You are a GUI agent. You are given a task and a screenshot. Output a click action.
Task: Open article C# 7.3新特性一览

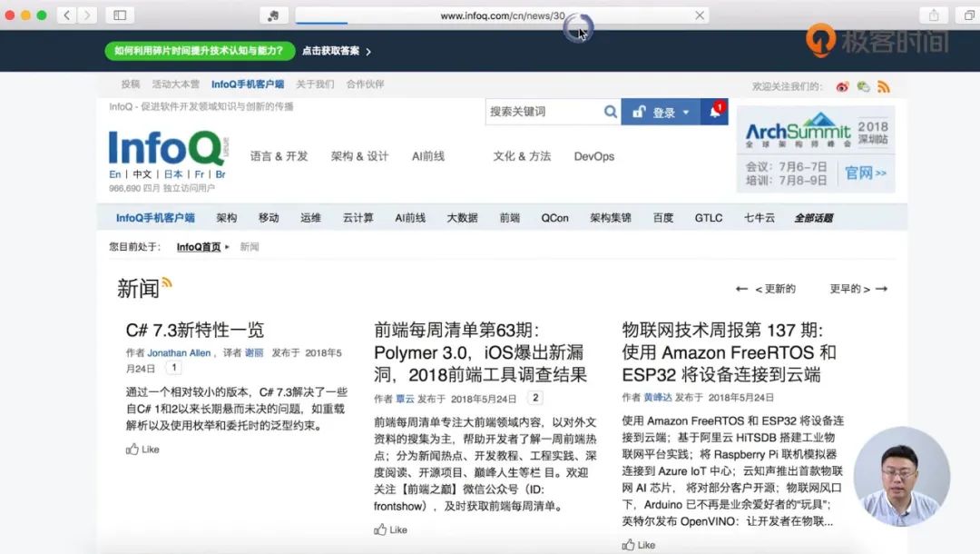coord(195,331)
